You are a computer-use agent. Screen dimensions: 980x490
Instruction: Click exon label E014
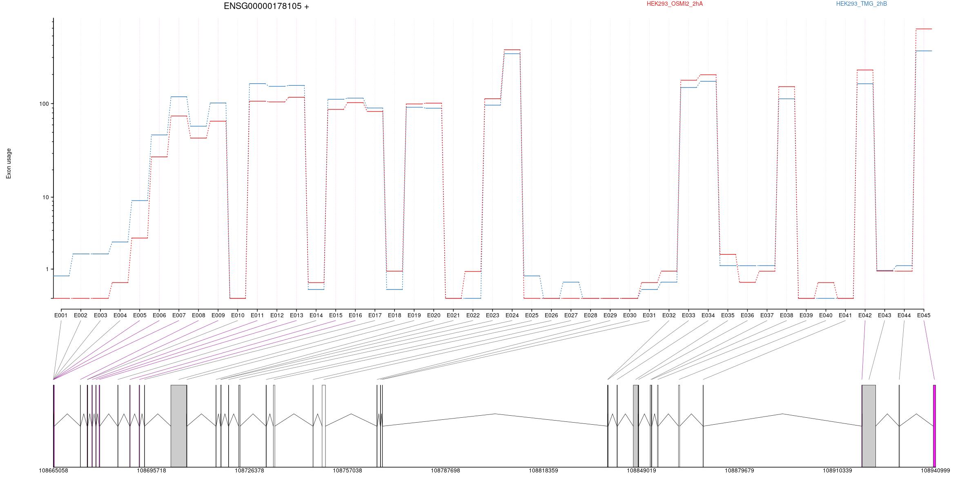click(x=316, y=315)
